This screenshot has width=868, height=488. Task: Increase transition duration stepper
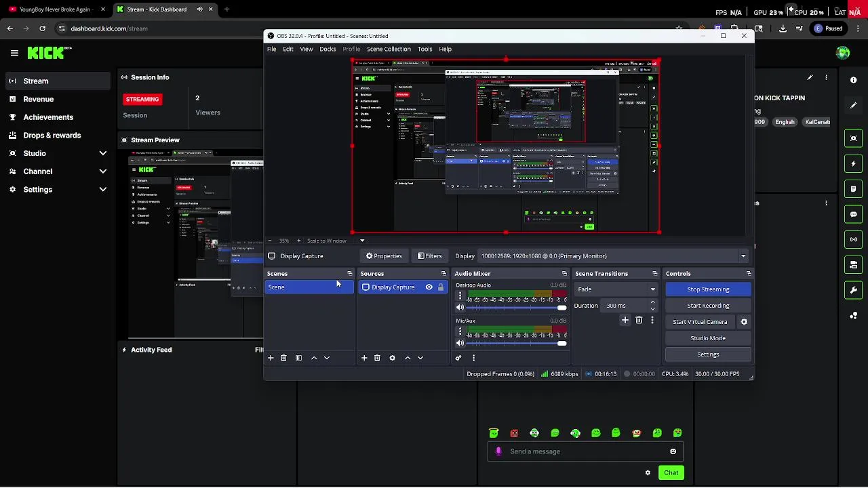(x=653, y=303)
